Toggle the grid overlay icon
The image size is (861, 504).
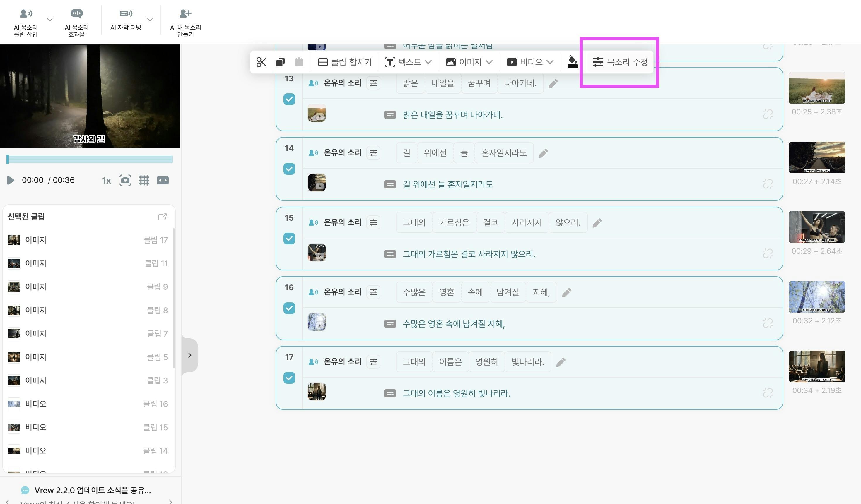point(144,180)
